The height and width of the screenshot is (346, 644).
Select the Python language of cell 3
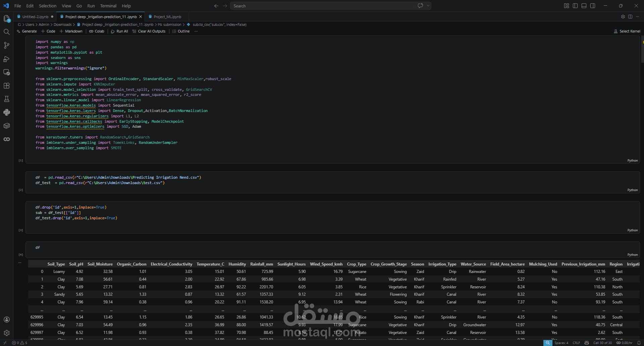(x=633, y=230)
